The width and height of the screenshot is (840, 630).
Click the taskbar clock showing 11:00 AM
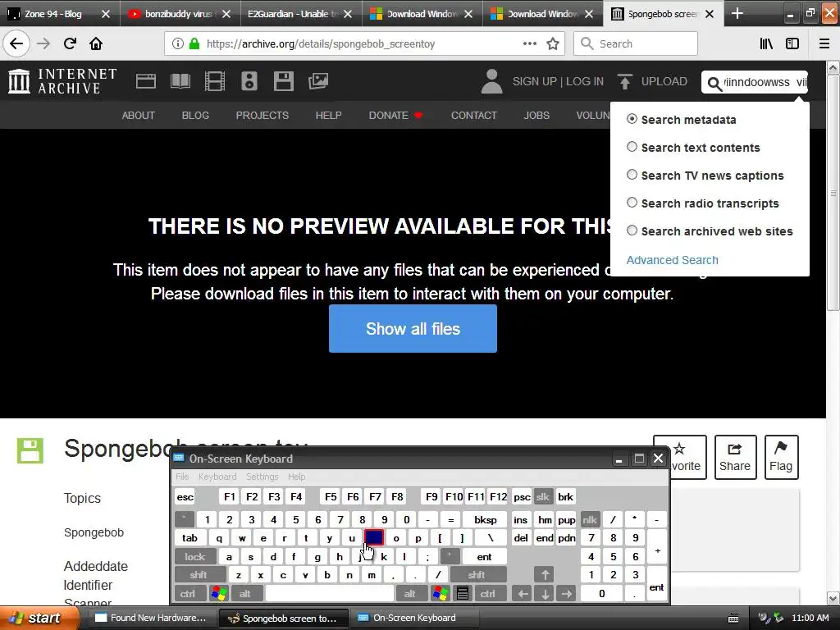[x=810, y=618]
